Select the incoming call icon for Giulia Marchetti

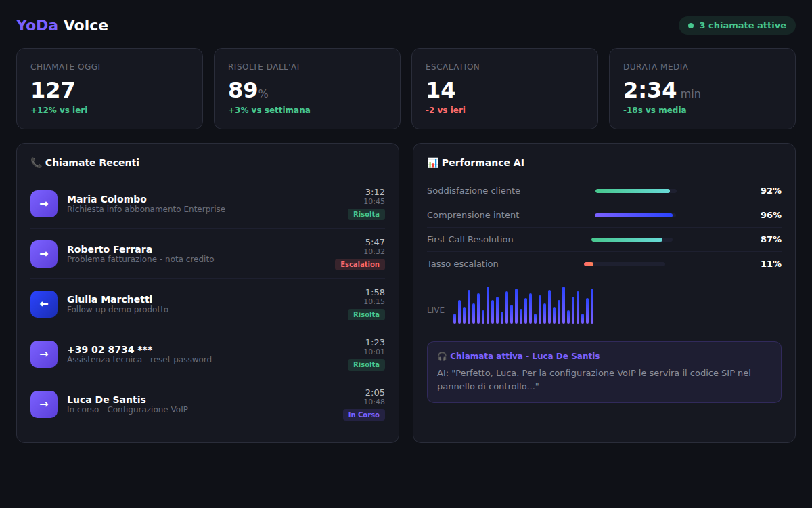click(44, 304)
